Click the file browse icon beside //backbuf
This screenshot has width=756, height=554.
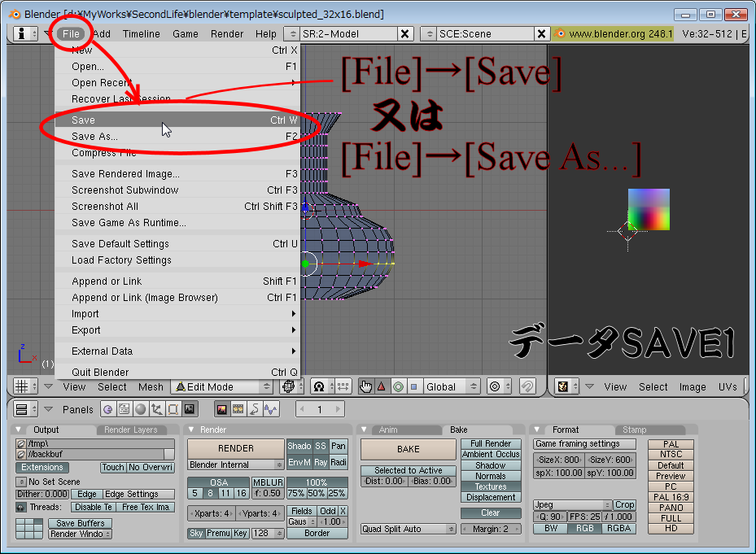click(x=20, y=454)
